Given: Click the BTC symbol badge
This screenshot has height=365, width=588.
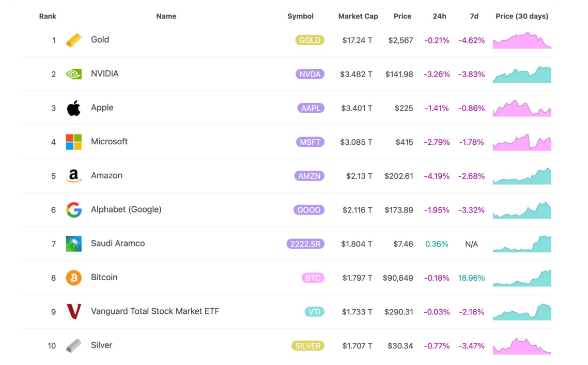Looking at the screenshot, I should (x=313, y=278).
